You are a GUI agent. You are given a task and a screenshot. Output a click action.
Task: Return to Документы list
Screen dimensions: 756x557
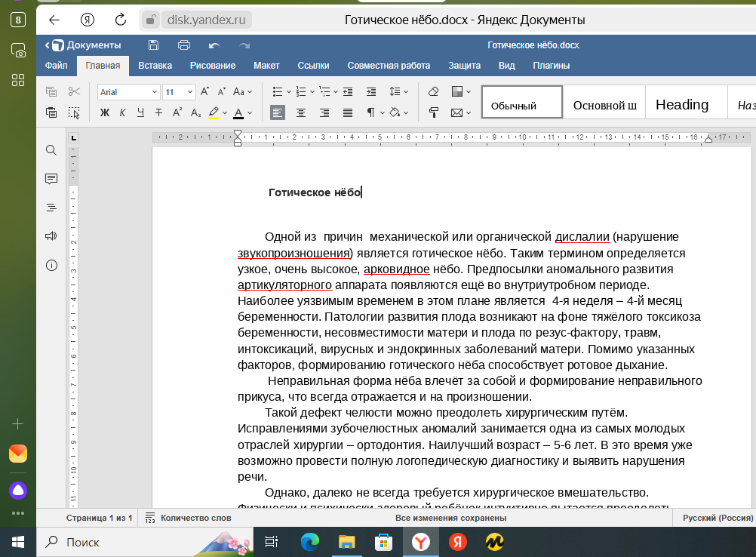click(x=83, y=45)
